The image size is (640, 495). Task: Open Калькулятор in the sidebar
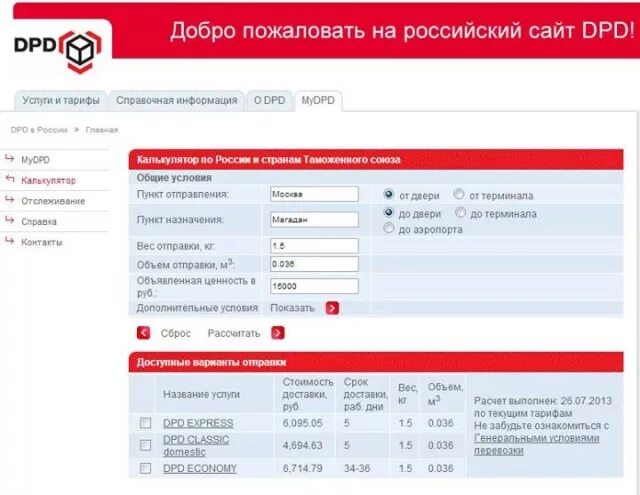point(49,180)
